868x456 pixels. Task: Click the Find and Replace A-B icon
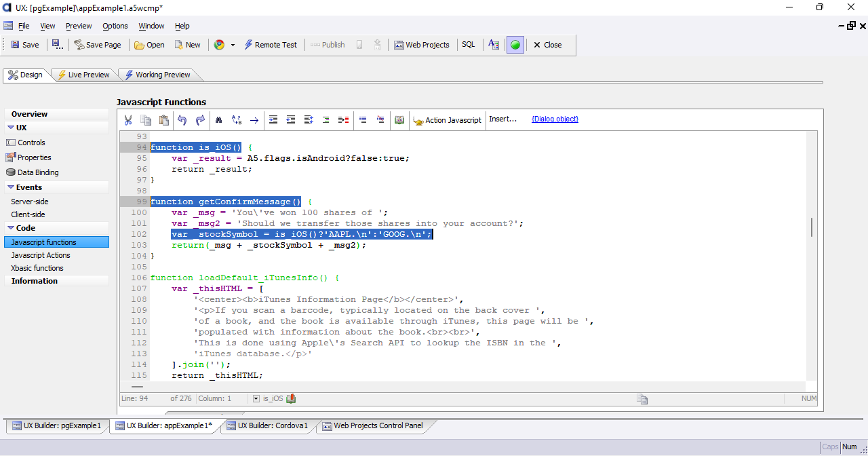[x=237, y=119]
